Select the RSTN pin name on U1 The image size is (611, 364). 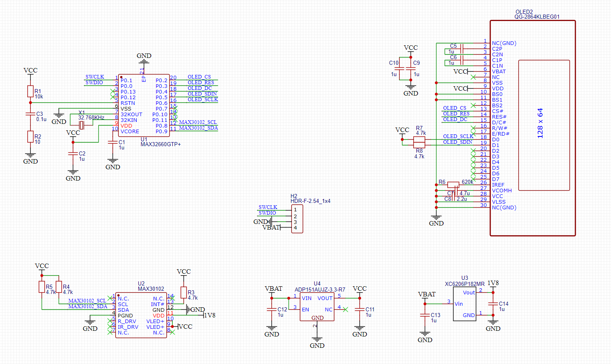click(x=128, y=103)
